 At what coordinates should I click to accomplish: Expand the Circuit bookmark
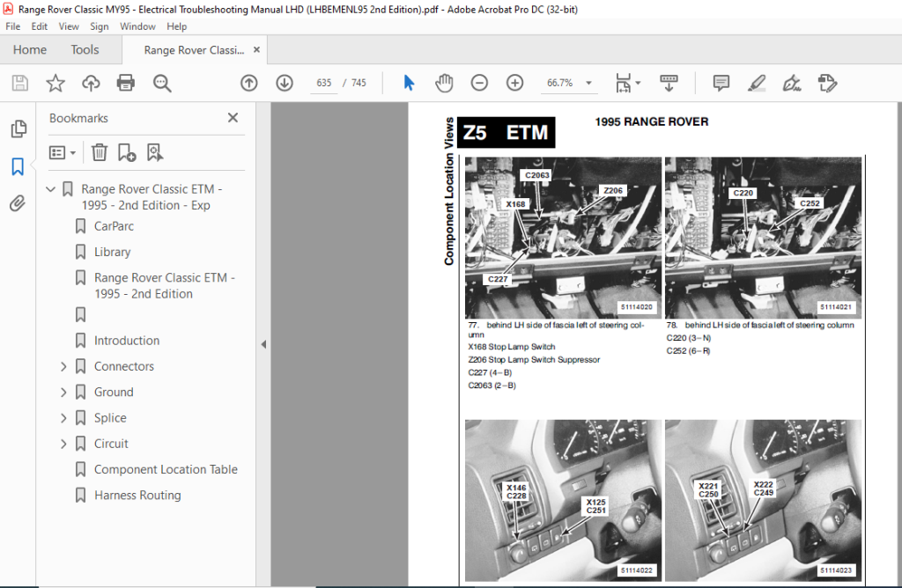(x=63, y=444)
